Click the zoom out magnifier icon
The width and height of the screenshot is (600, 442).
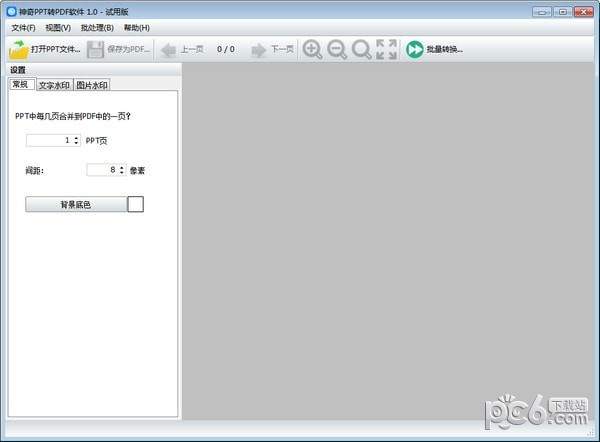337,48
